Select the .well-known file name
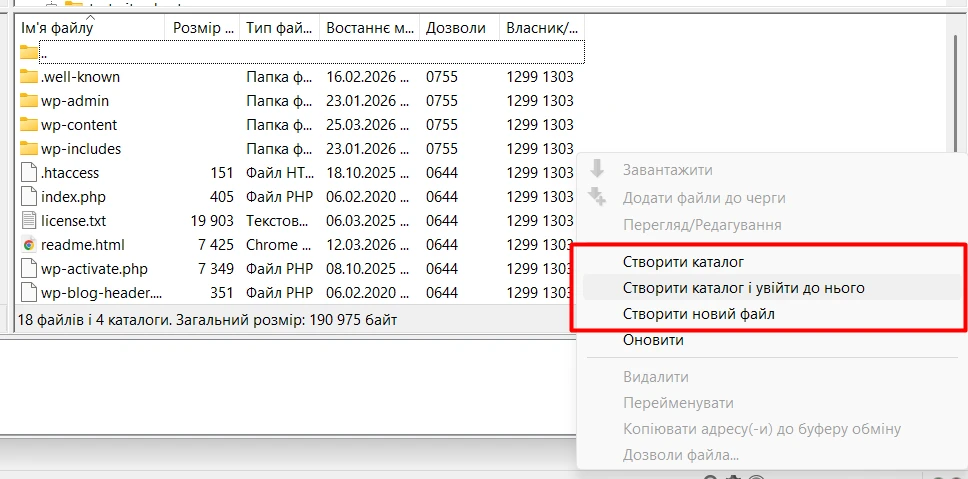 click(x=80, y=77)
